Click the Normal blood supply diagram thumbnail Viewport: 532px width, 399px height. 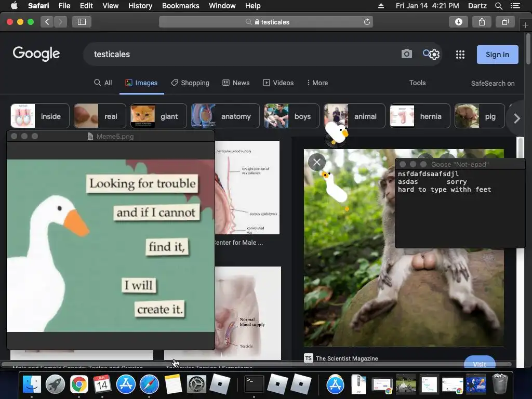point(248,313)
